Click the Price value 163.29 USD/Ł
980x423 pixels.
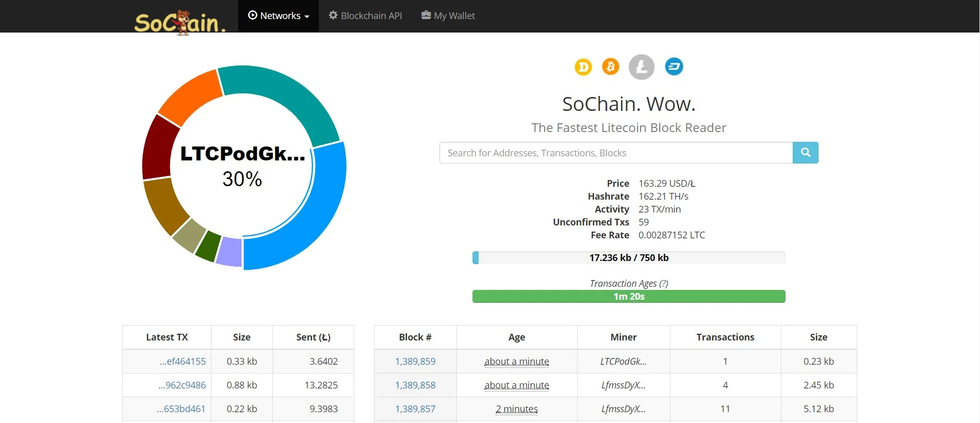pyautogui.click(x=667, y=184)
